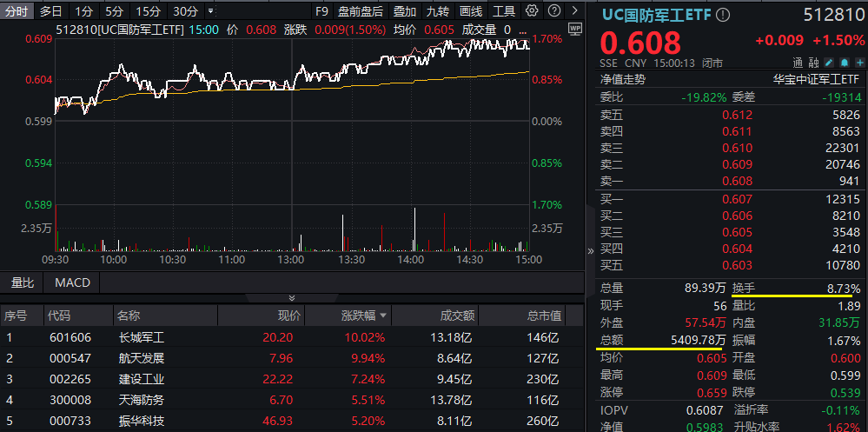Switch to the 多日 multi-day tab
The width and height of the screenshot is (868, 432).
pyautogui.click(x=51, y=11)
